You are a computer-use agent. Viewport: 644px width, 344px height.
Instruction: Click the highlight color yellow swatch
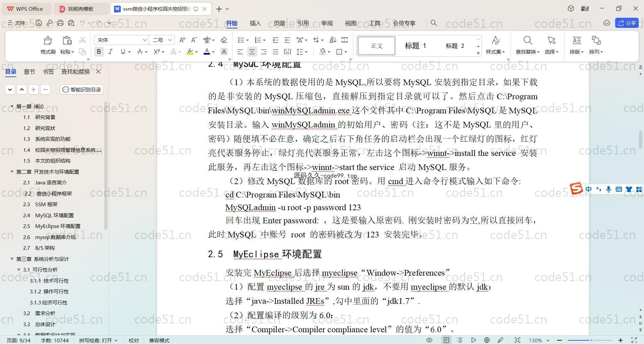coord(190,52)
